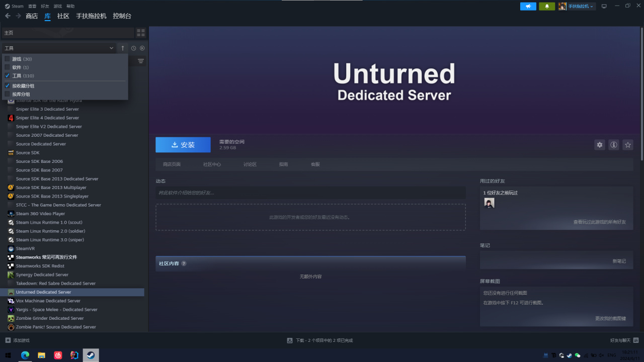Open the 好友 menu
The width and height of the screenshot is (644, 362).
coord(45,6)
